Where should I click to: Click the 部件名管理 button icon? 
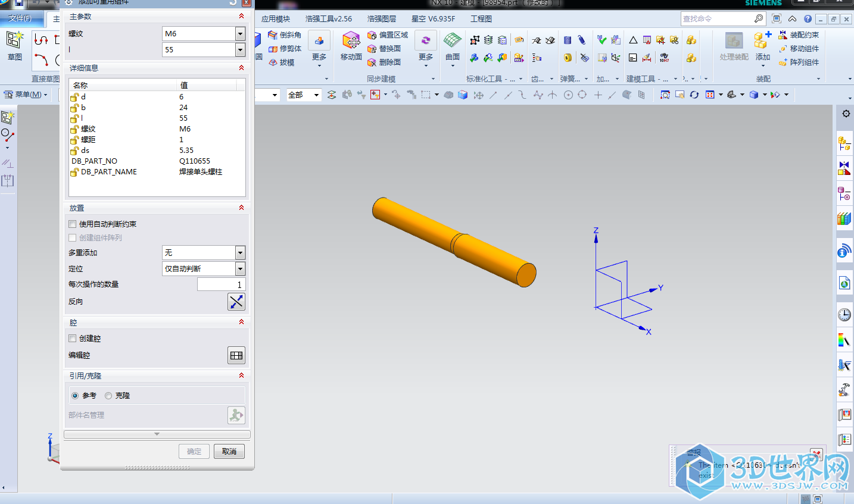pos(236,415)
